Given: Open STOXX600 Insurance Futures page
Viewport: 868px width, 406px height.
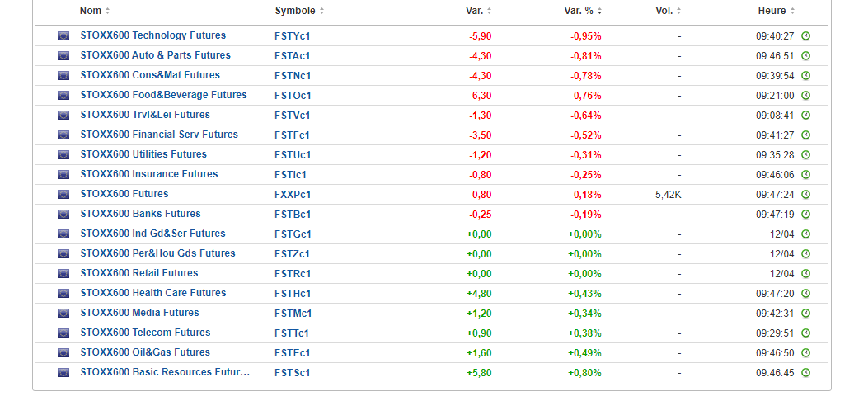Looking at the screenshot, I should [x=148, y=174].
